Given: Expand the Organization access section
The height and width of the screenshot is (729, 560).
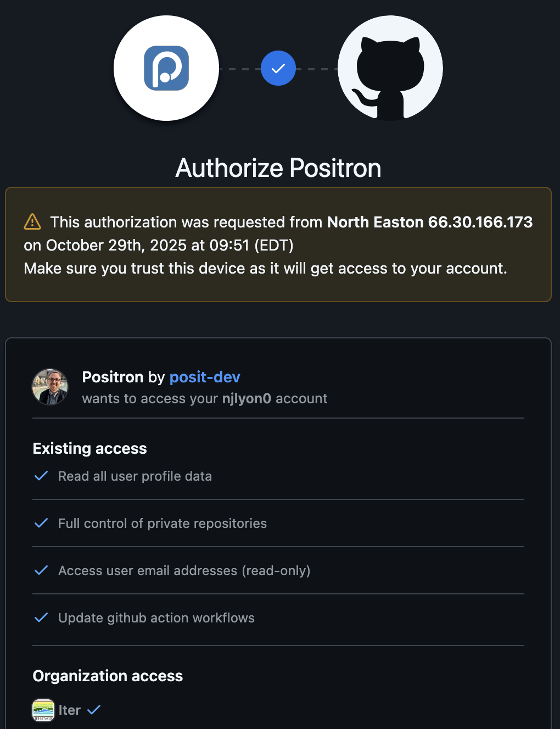Looking at the screenshot, I should [x=108, y=676].
